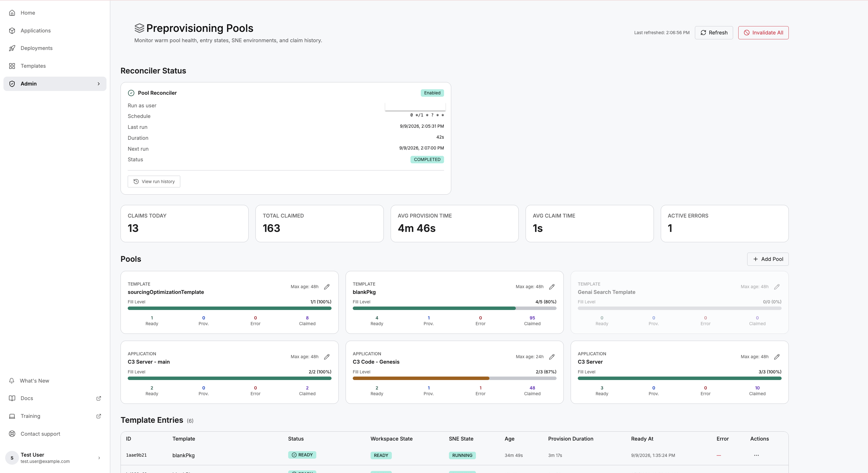Click entry ID 1aae9b21

[x=136, y=455]
